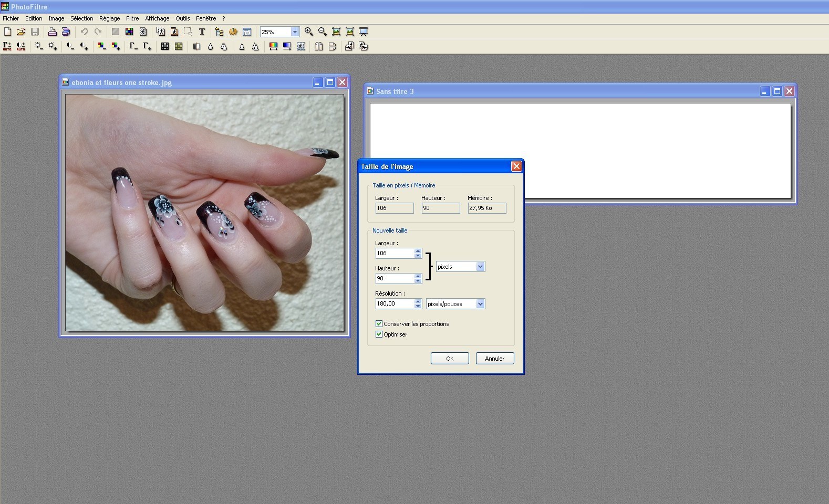Toggle the Optimiser checkbox
Screen dimensions: 829x504
379,334
